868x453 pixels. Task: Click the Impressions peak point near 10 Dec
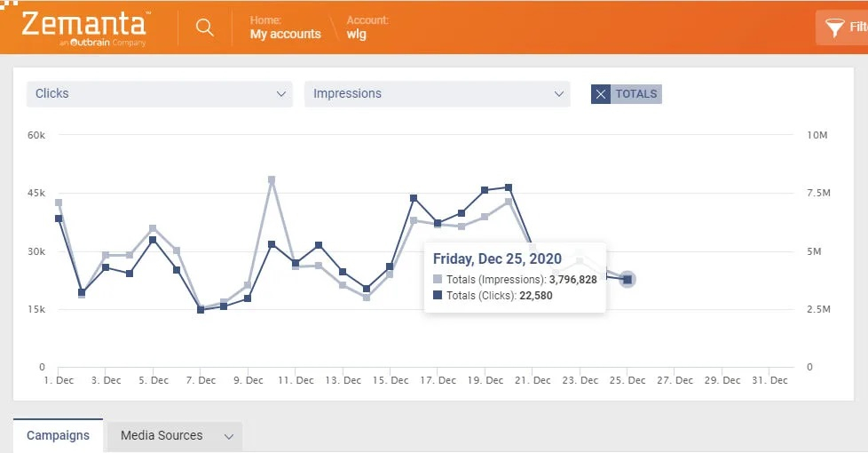coord(272,179)
